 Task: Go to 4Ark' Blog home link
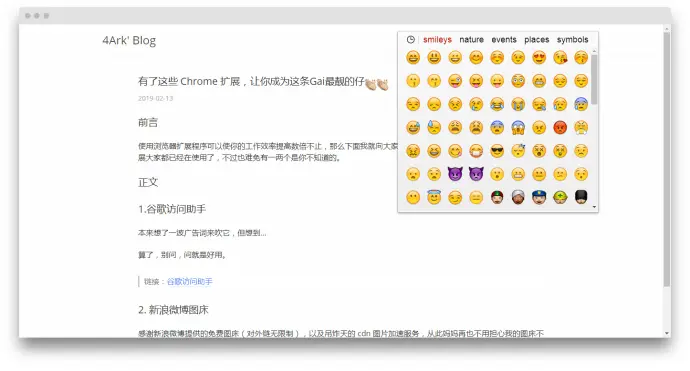(129, 40)
